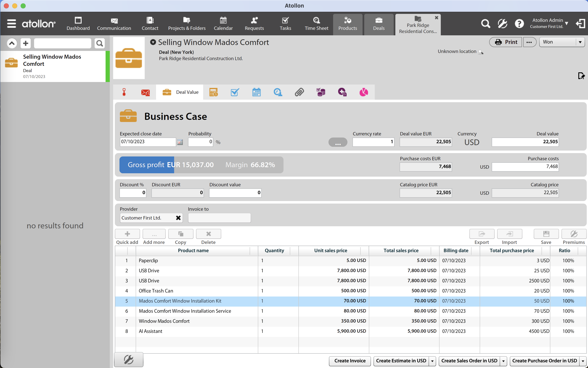Click the logout icon

click(x=580, y=24)
